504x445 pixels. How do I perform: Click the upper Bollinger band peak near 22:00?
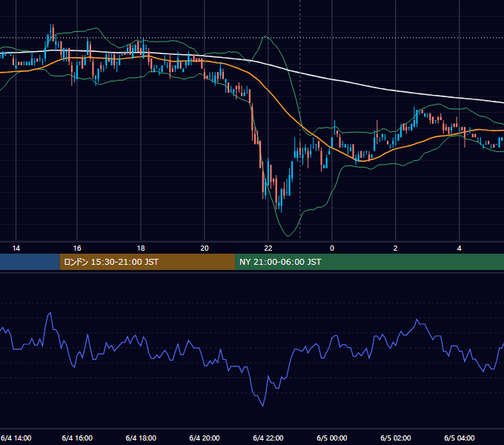pos(266,36)
